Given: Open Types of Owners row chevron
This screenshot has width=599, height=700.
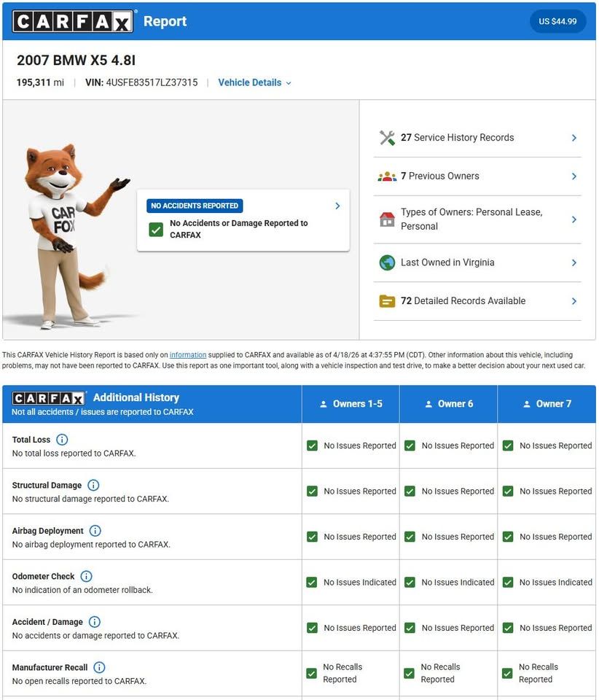Looking at the screenshot, I should tap(574, 219).
